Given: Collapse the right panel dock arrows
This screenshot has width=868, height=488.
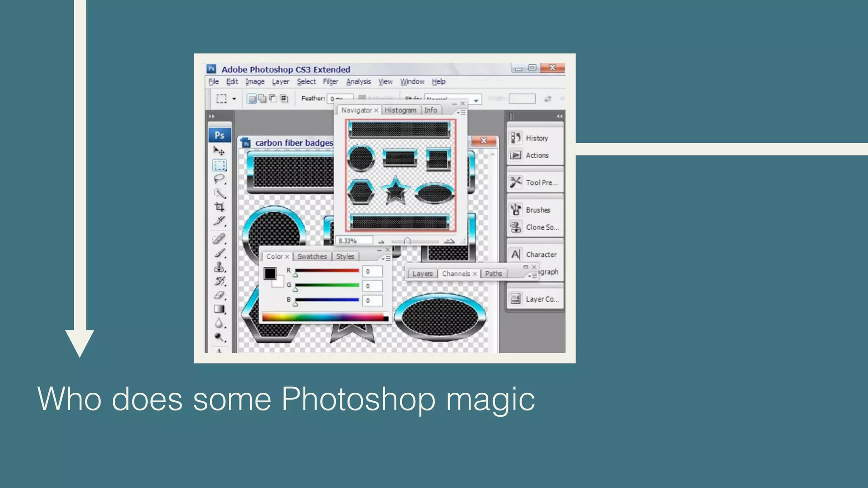Looking at the screenshot, I should click(559, 116).
